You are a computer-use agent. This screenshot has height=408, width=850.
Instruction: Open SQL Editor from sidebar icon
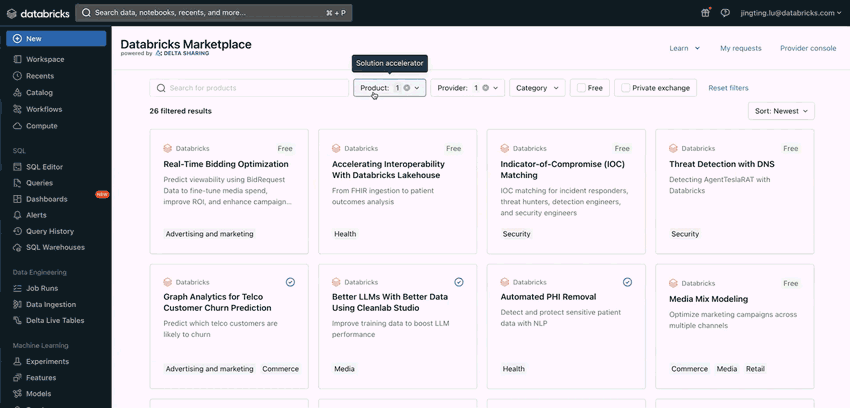pyautogui.click(x=18, y=167)
